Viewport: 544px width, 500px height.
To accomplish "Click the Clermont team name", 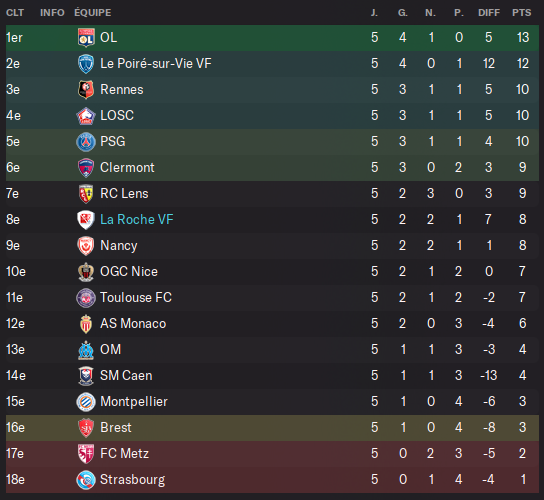I will 127,168.
